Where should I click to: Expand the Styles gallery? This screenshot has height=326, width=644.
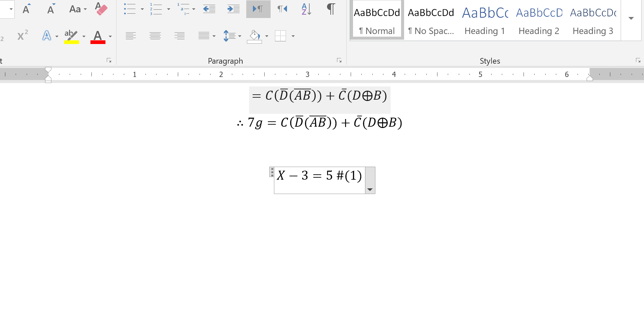[x=631, y=18]
